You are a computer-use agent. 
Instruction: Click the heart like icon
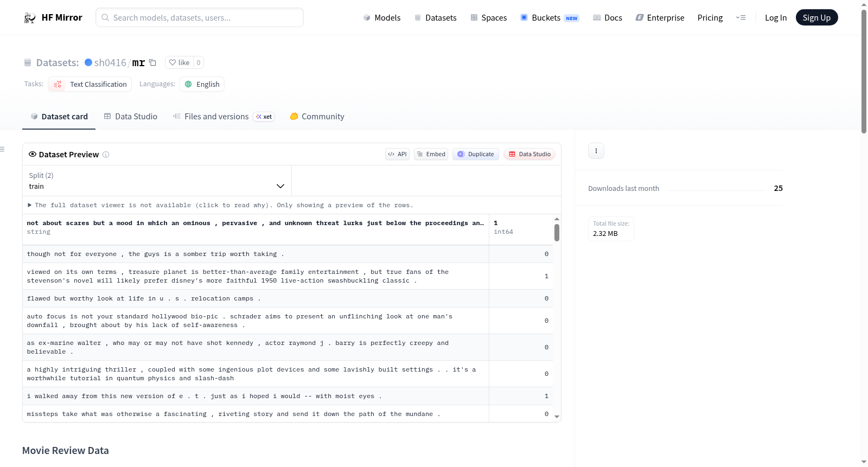(x=173, y=62)
